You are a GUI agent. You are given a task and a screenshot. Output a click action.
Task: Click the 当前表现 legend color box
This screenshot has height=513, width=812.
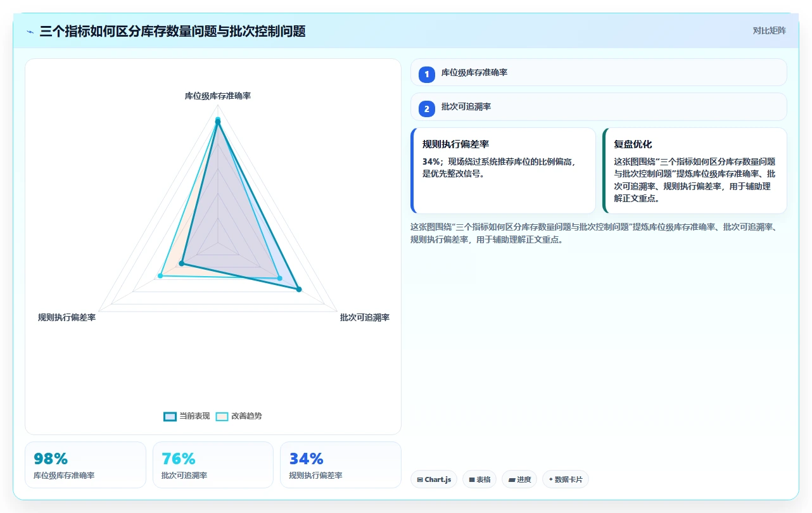tap(170, 417)
